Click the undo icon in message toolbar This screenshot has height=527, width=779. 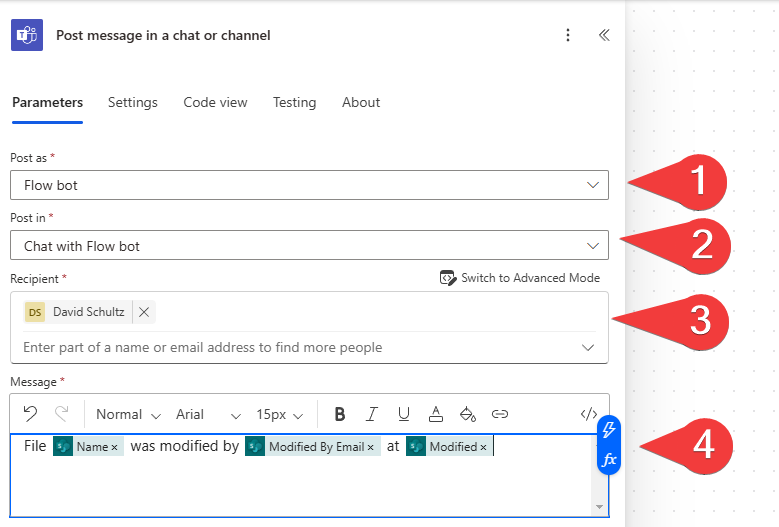(30, 414)
